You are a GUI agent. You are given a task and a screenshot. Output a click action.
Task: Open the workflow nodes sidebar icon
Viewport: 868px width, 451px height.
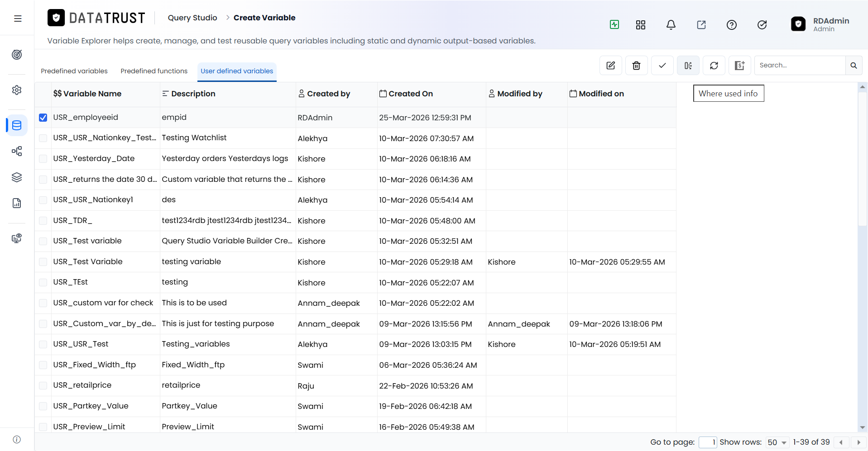tap(17, 151)
